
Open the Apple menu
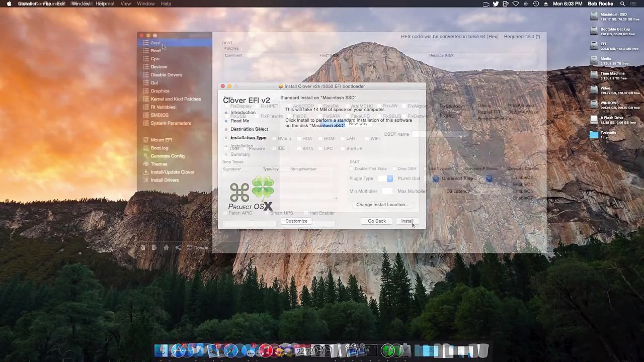[x=9, y=4]
